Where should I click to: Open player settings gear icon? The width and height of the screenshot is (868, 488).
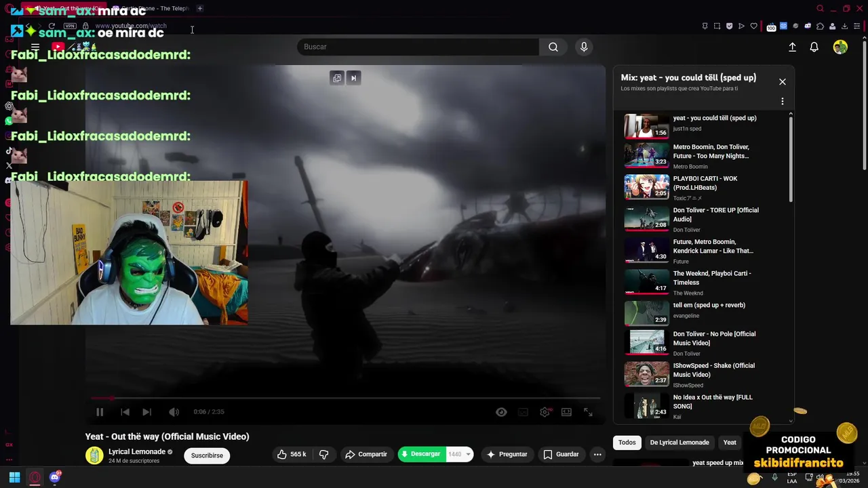click(545, 412)
